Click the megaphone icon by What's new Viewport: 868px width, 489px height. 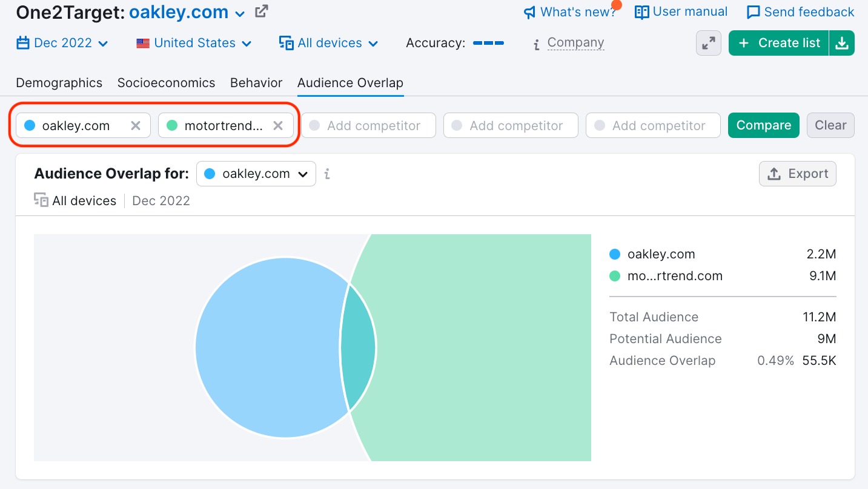[530, 12]
